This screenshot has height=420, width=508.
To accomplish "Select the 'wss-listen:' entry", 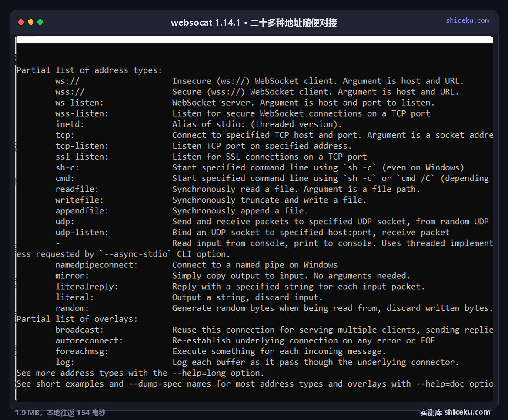I will click(x=82, y=113).
